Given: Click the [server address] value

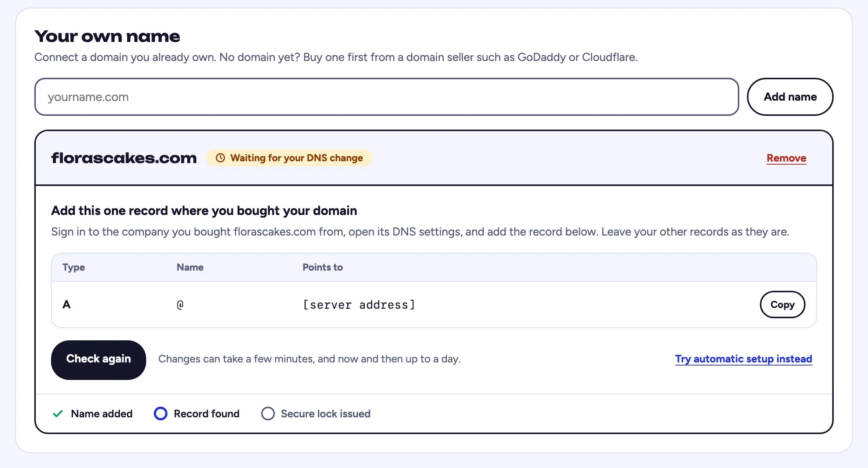Looking at the screenshot, I should [x=359, y=305].
